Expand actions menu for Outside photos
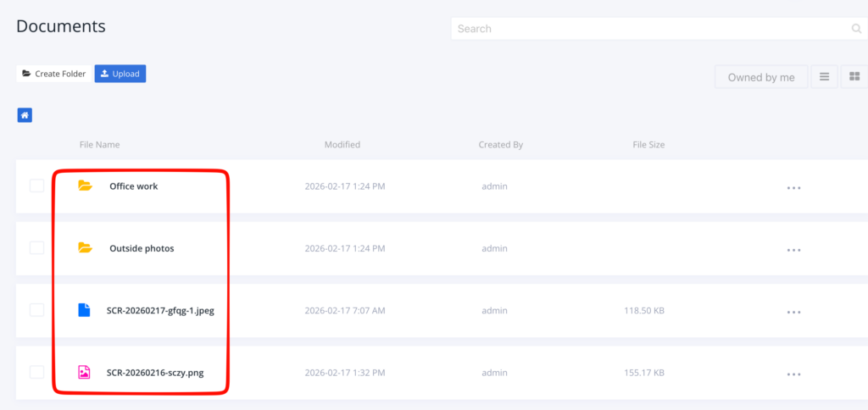 coord(793,250)
